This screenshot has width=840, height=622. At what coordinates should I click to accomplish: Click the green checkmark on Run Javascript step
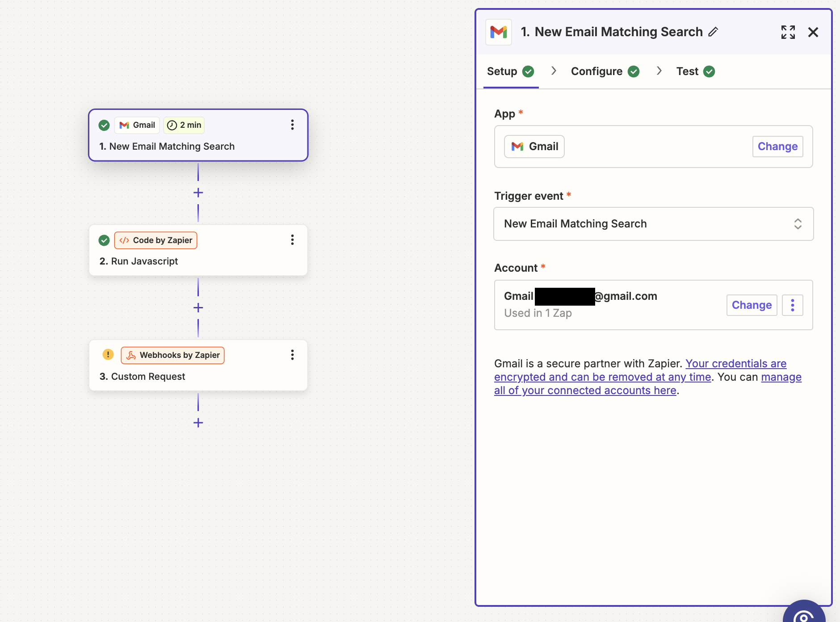point(104,240)
